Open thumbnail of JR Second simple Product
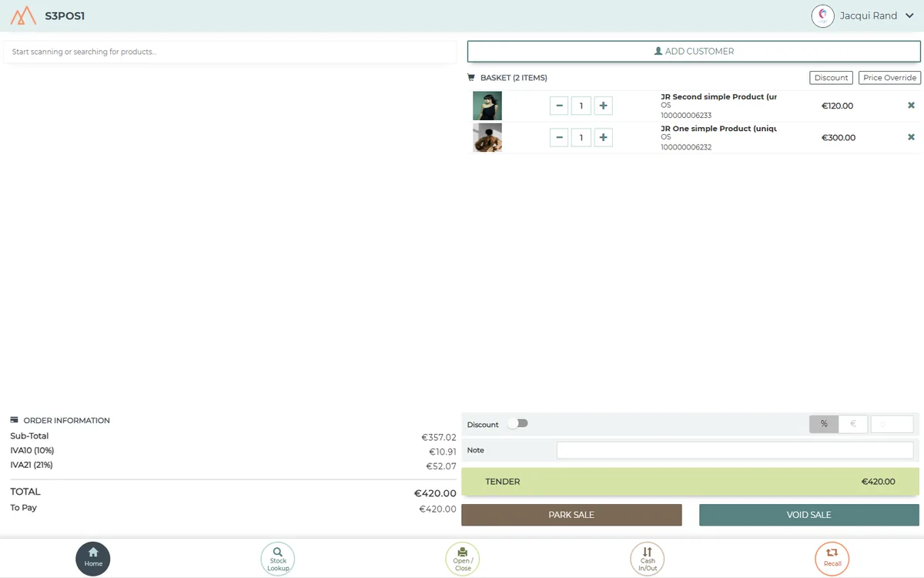The image size is (924, 578). click(x=487, y=106)
